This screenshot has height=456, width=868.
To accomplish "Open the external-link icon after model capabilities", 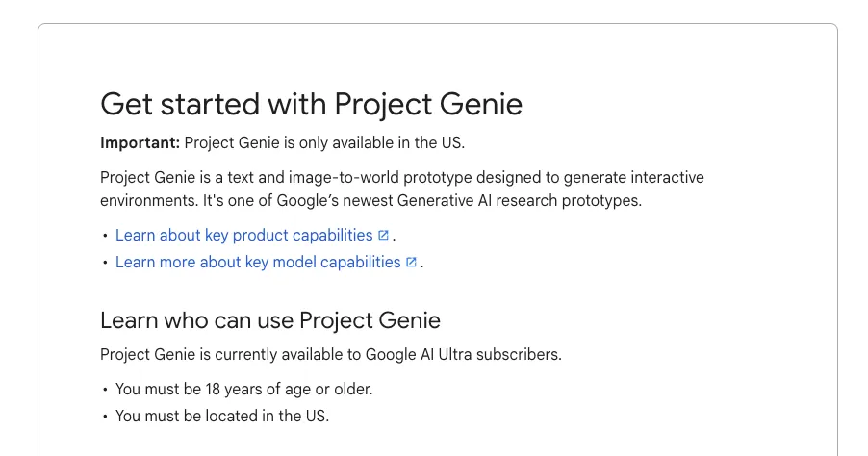I will (x=411, y=262).
